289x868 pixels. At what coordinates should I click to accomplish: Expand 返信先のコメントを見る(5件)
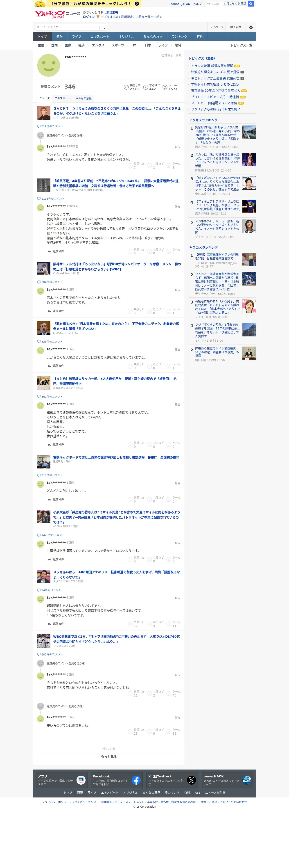(65, 706)
